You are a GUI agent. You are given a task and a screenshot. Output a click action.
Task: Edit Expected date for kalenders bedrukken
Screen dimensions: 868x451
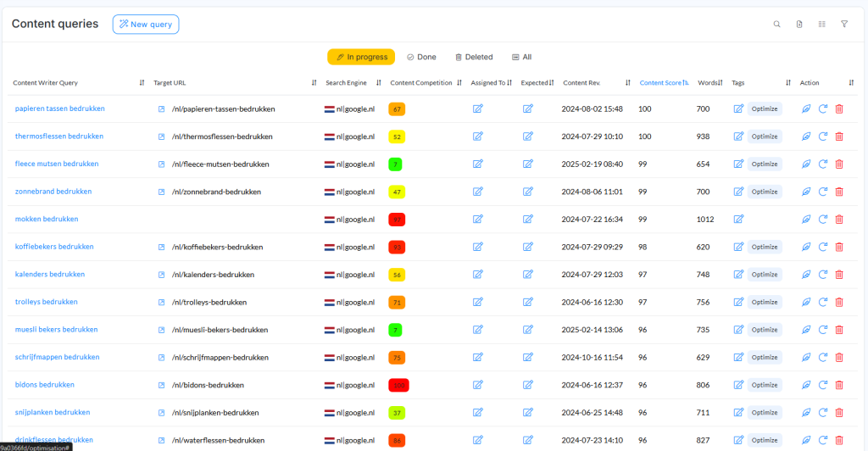click(x=528, y=275)
